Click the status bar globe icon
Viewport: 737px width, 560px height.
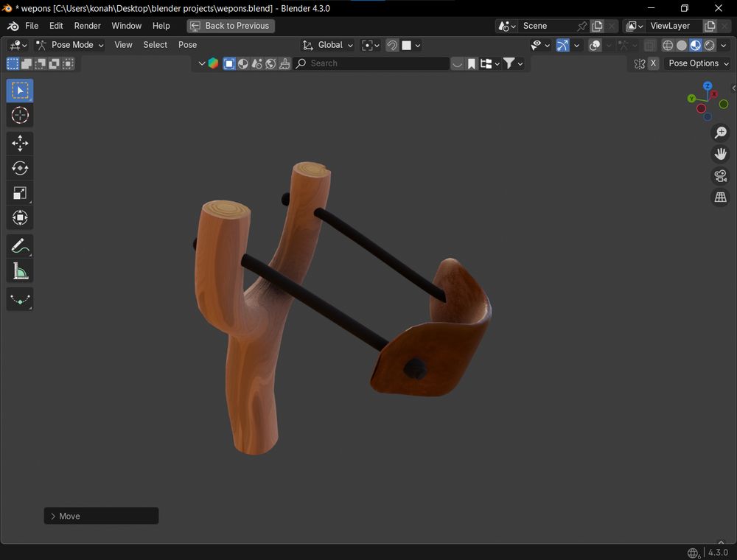click(x=694, y=553)
